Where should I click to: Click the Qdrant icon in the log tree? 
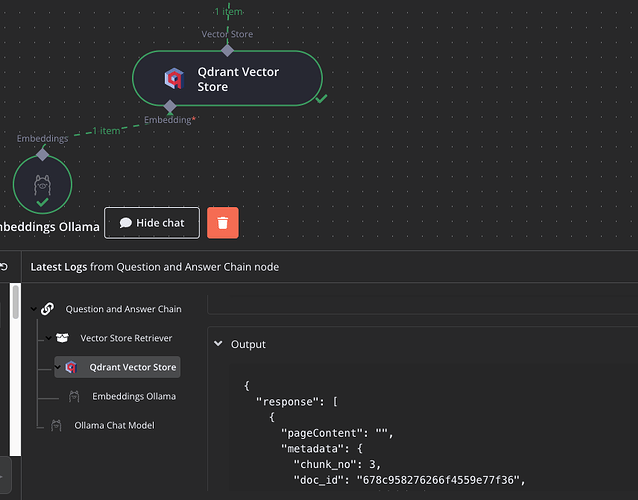(71, 367)
